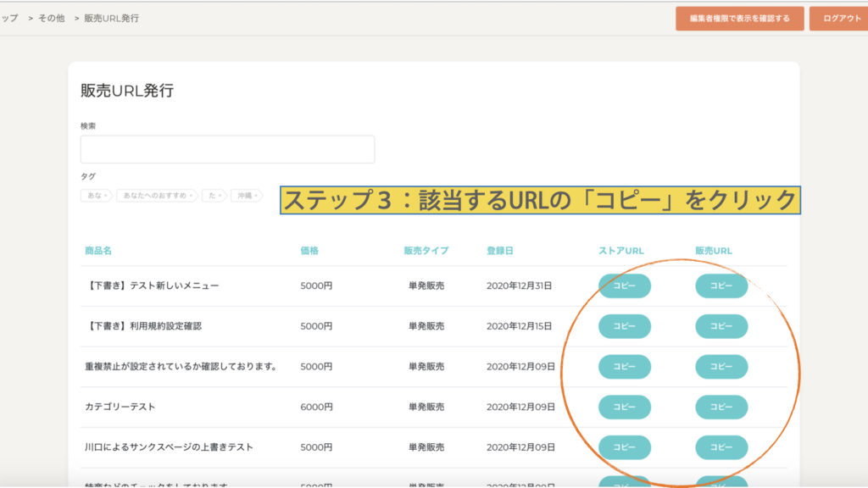Copy store URL for 利用規約設定確認
This screenshot has height=488, width=868.
click(624, 326)
